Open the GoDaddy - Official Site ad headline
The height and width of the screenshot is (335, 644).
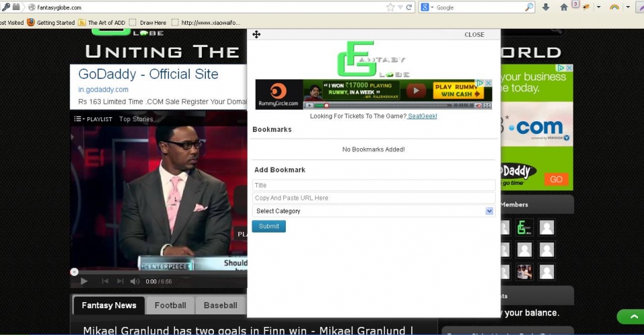click(148, 74)
